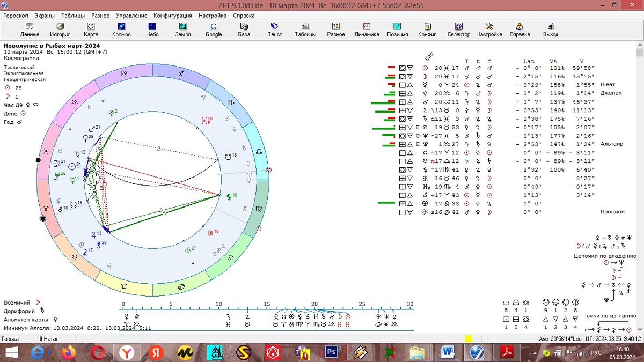The width and height of the screenshot is (644, 362).
Task: Launch Firefox from the taskbar
Action: pyautogui.click(x=68, y=352)
